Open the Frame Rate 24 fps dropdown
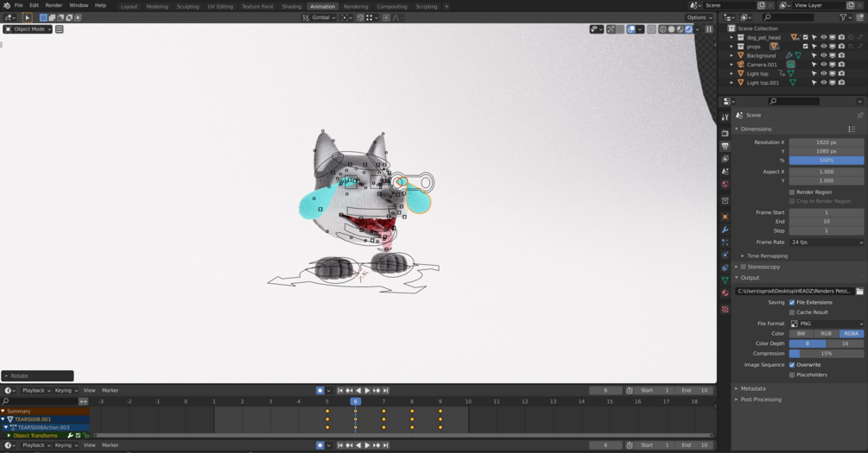The image size is (868, 453). click(x=827, y=242)
